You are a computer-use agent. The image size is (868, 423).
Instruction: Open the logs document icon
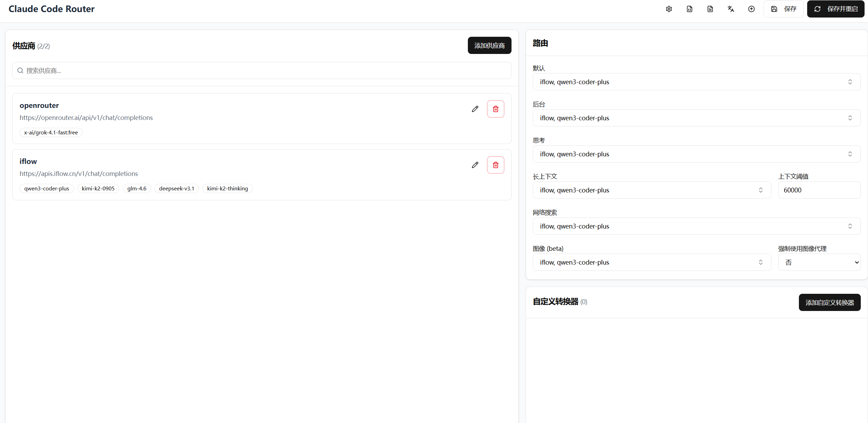(x=710, y=9)
